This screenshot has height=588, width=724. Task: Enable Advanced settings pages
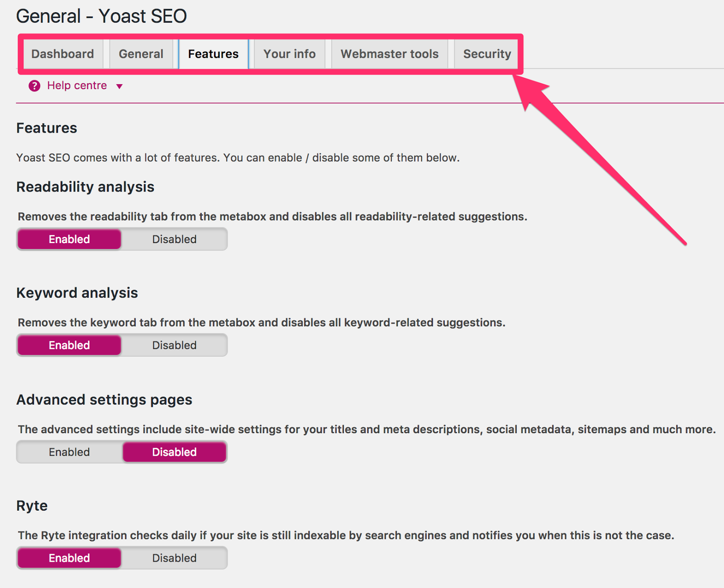pyautogui.click(x=69, y=452)
